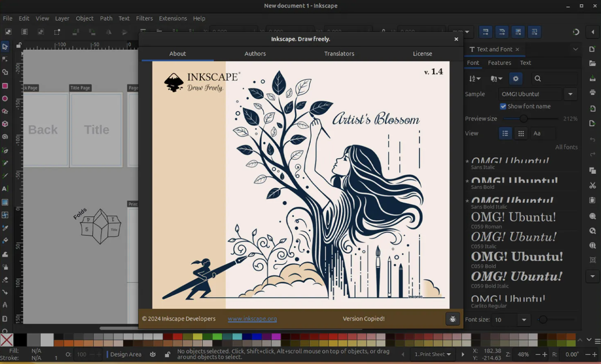This screenshot has width=601, height=364.
Task: Select the Star polygon tool
Action: coord(5,111)
